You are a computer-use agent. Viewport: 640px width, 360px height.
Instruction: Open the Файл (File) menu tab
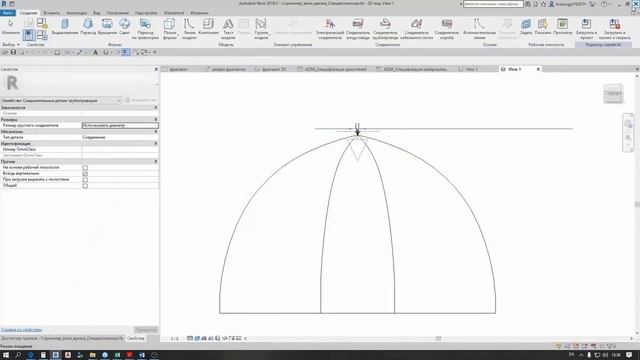(x=7, y=13)
